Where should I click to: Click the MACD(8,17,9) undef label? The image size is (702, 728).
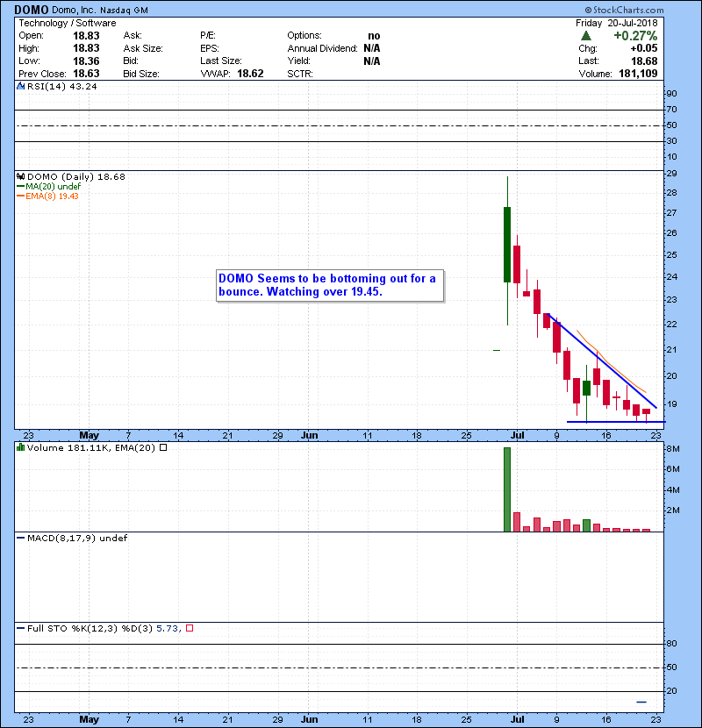[77, 539]
